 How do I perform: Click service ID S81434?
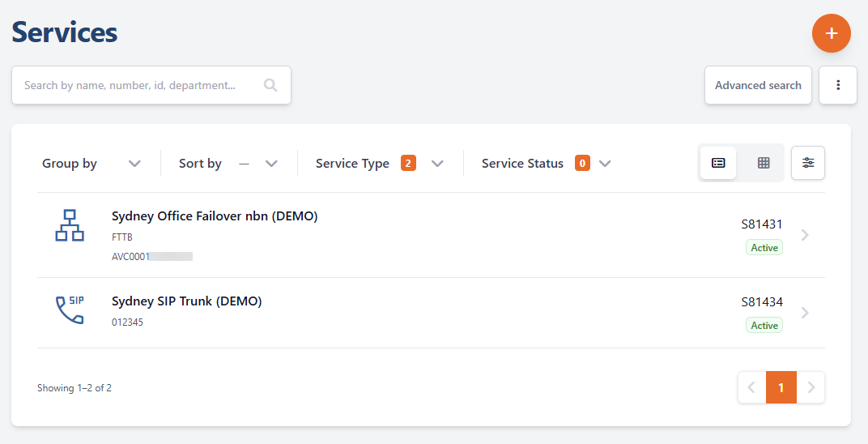pos(762,301)
